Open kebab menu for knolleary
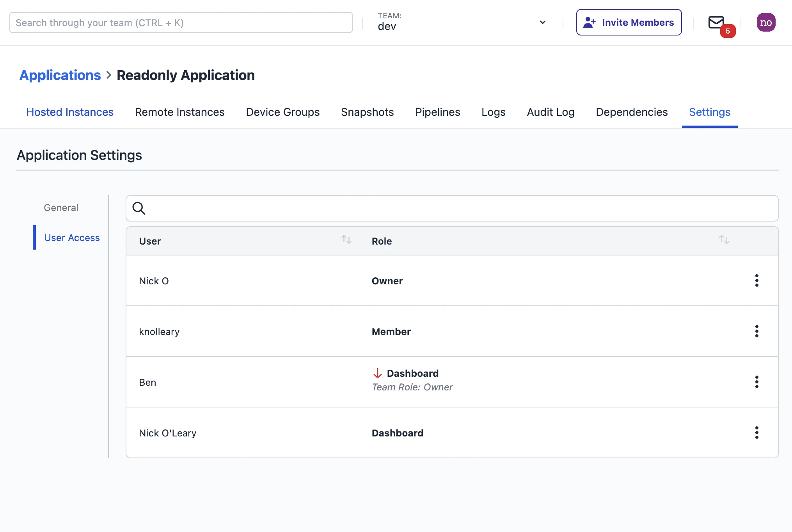The width and height of the screenshot is (792, 532). click(x=756, y=331)
